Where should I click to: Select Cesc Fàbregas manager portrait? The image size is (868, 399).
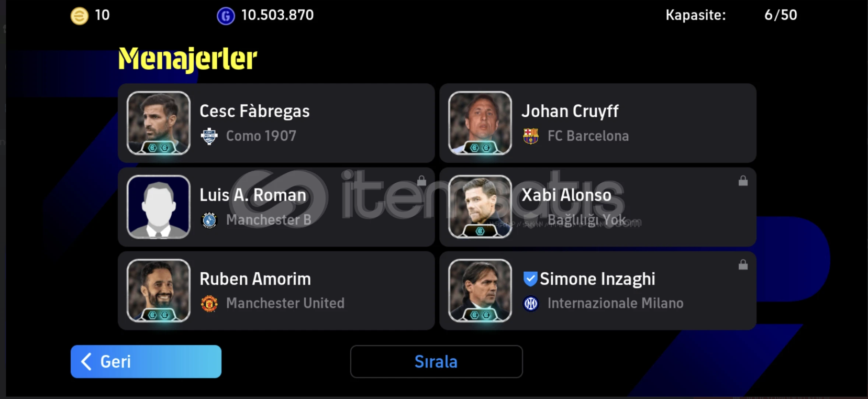point(159,123)
